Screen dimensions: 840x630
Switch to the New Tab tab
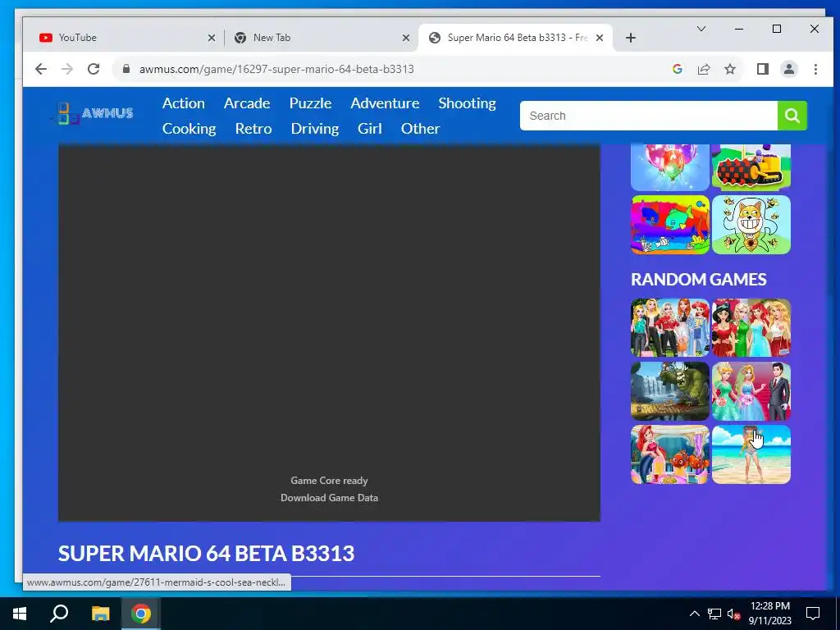(x=322, y=38)
